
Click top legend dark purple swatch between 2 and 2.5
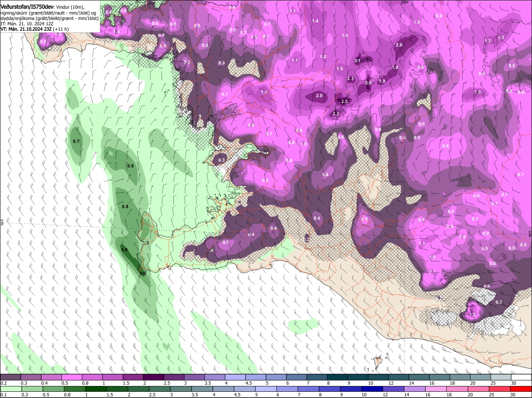pos(154,377)
